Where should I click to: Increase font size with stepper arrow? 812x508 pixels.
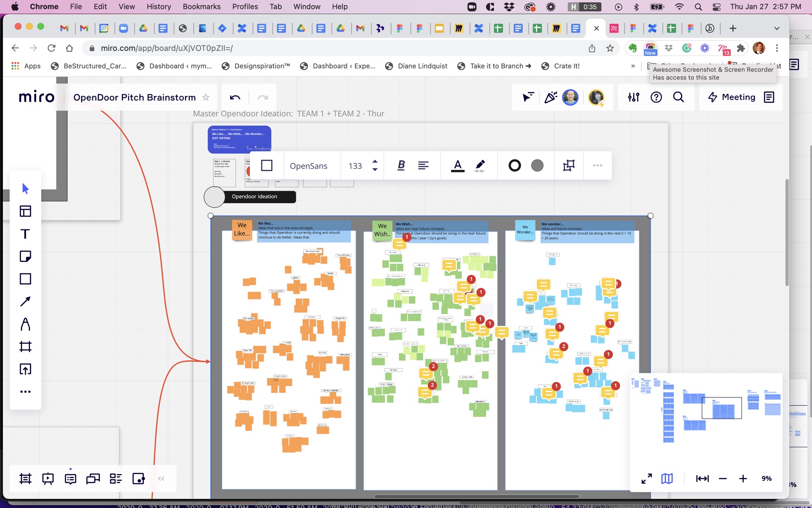[x=375, y=162]
